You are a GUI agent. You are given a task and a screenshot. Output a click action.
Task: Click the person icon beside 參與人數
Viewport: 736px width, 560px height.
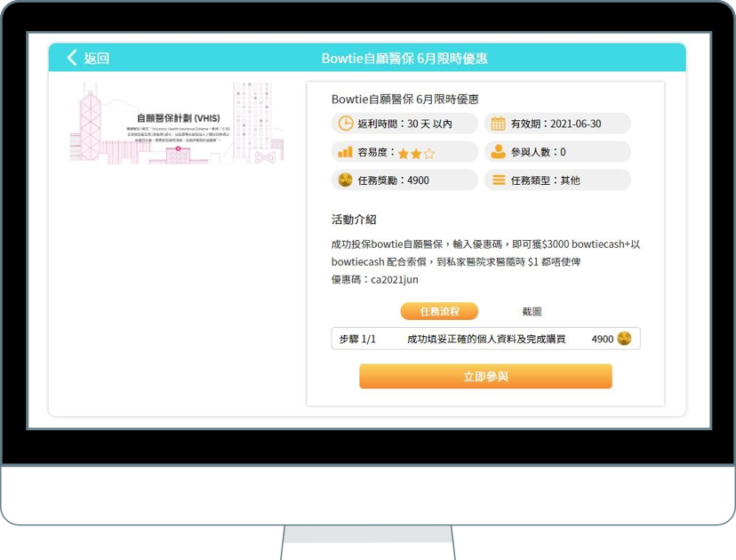pos(499,152)
